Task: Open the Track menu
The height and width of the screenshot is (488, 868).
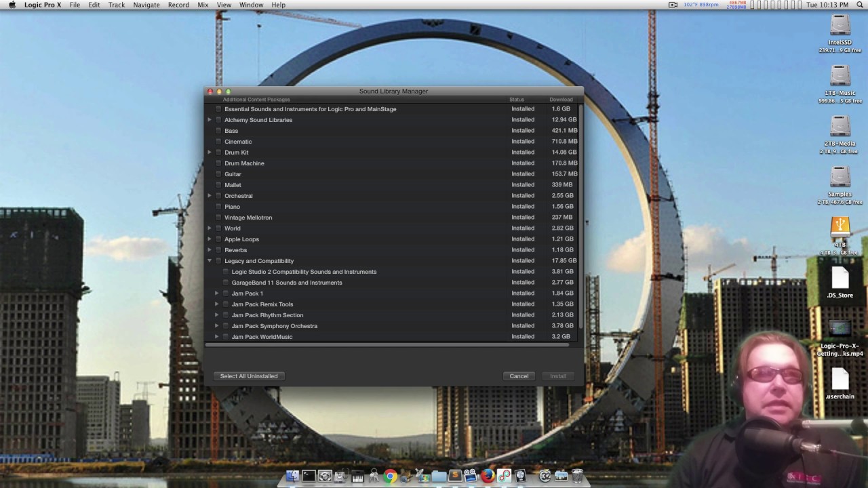Action: coord(117,5)
